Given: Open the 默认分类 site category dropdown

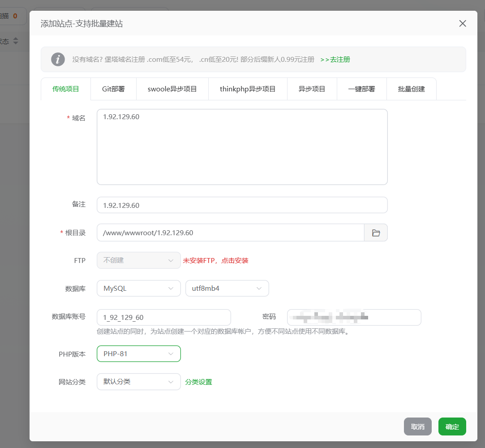Looking at the screenshot, I should coord(138,382).
